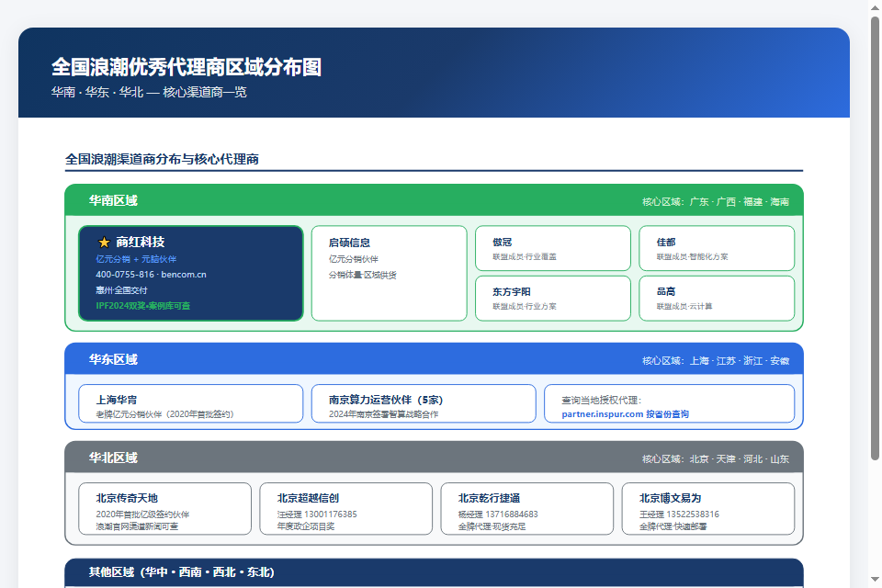Click the 亿元分销 + 元脑伙伴 blue label

tap(136, 259)
